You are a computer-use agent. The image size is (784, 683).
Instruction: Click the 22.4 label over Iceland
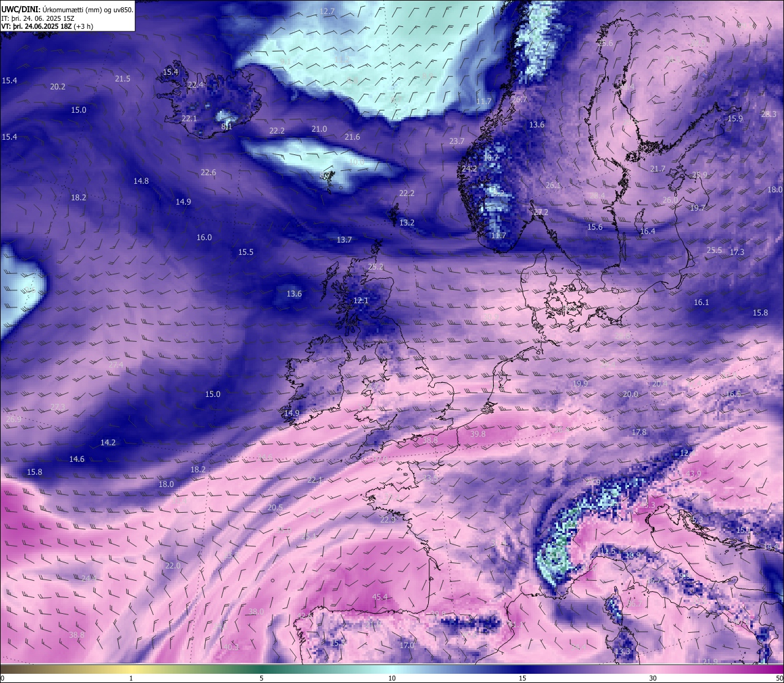tap(195, 85)
